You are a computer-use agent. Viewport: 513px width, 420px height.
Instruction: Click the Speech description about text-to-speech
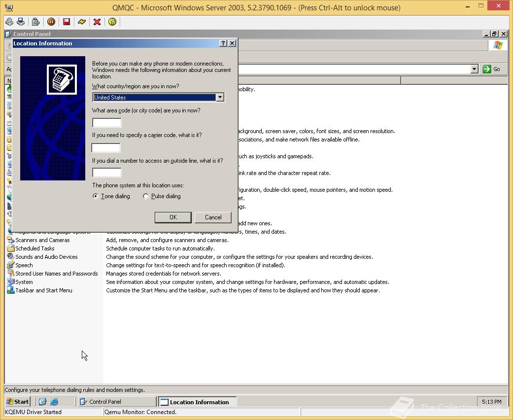pyautogui.click(x=196, y=265)
